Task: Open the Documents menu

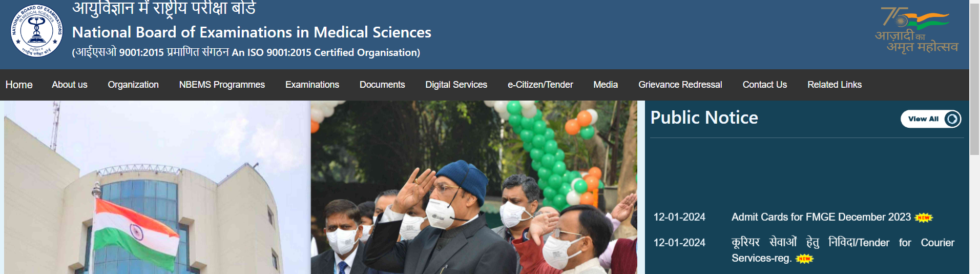Action: (382, 85)
